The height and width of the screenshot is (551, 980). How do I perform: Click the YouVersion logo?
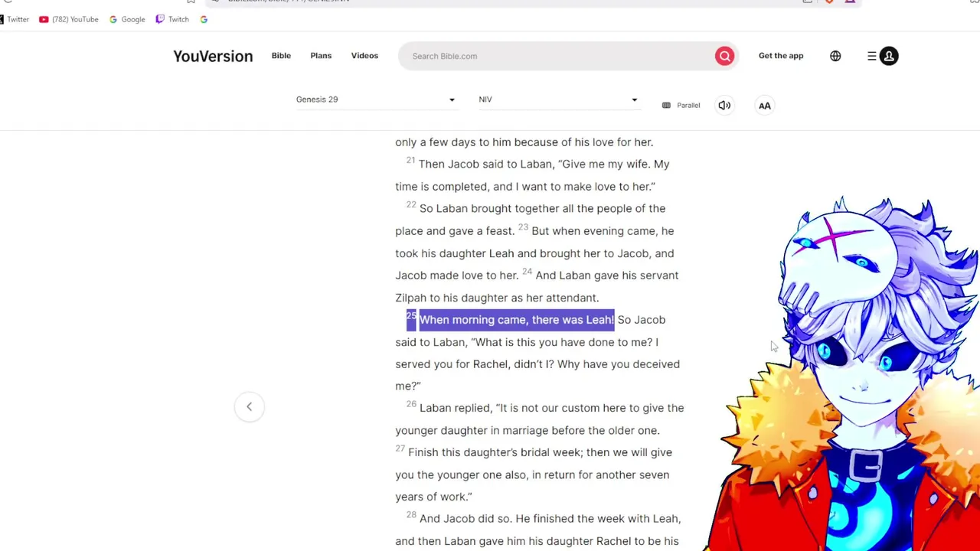(x=213, y=56)
